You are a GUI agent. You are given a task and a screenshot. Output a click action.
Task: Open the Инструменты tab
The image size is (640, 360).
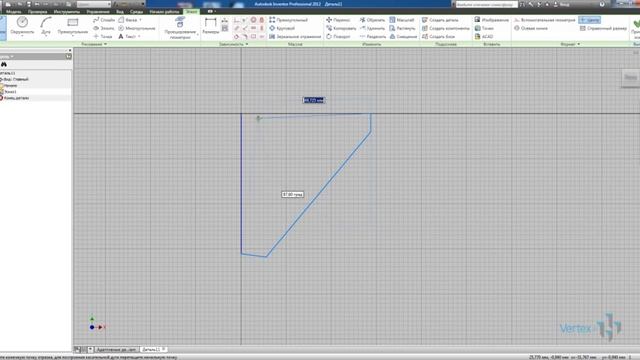67,11
